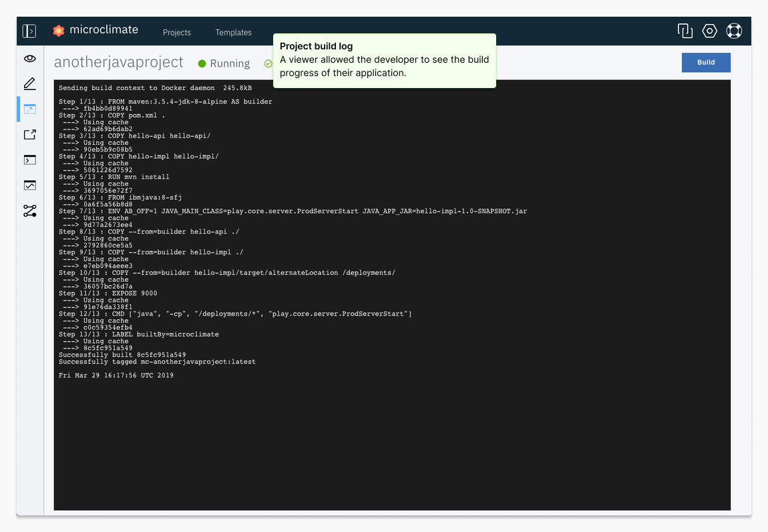Click the microclimate flower logo
Viewport: 768px width, 532px height.
click(x=59, y=30)
